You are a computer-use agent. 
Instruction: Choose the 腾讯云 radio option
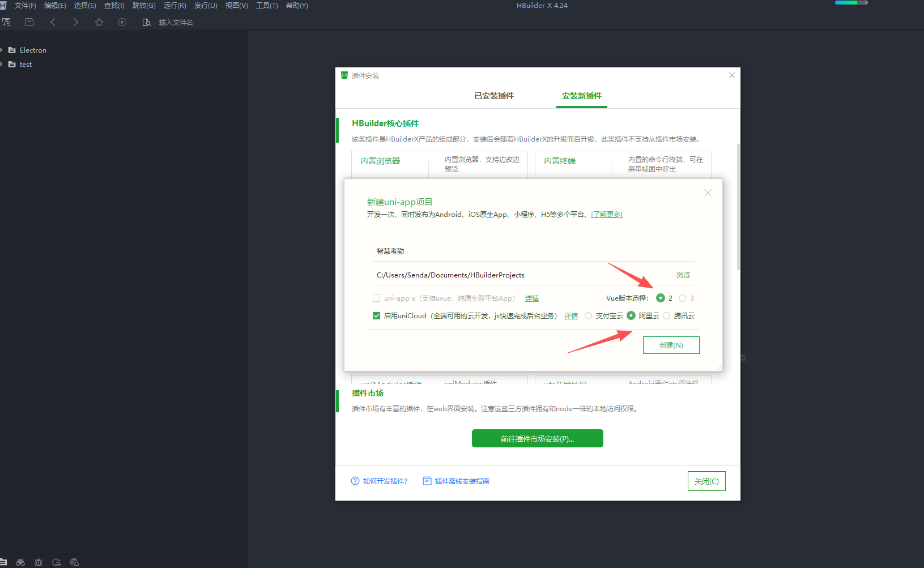(667, 316)
